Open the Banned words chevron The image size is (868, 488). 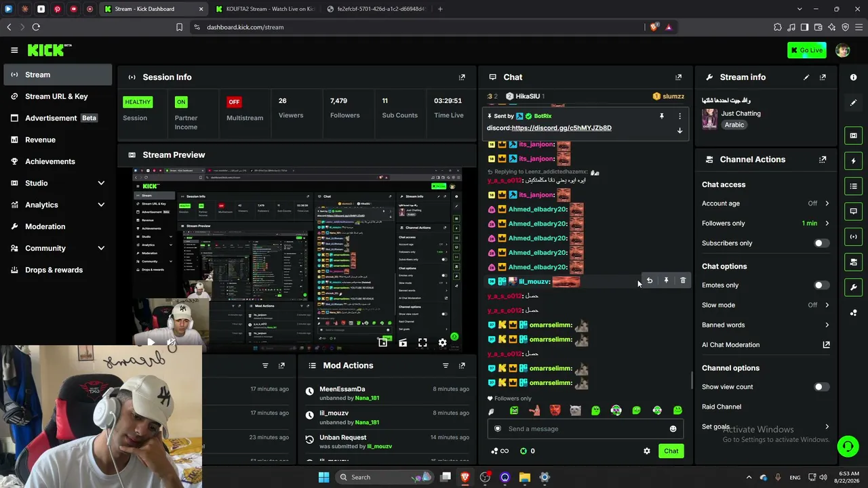(827, 325)
